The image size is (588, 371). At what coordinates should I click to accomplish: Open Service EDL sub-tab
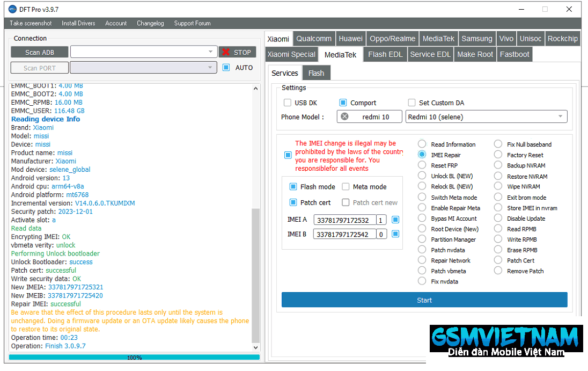point(430,54)
